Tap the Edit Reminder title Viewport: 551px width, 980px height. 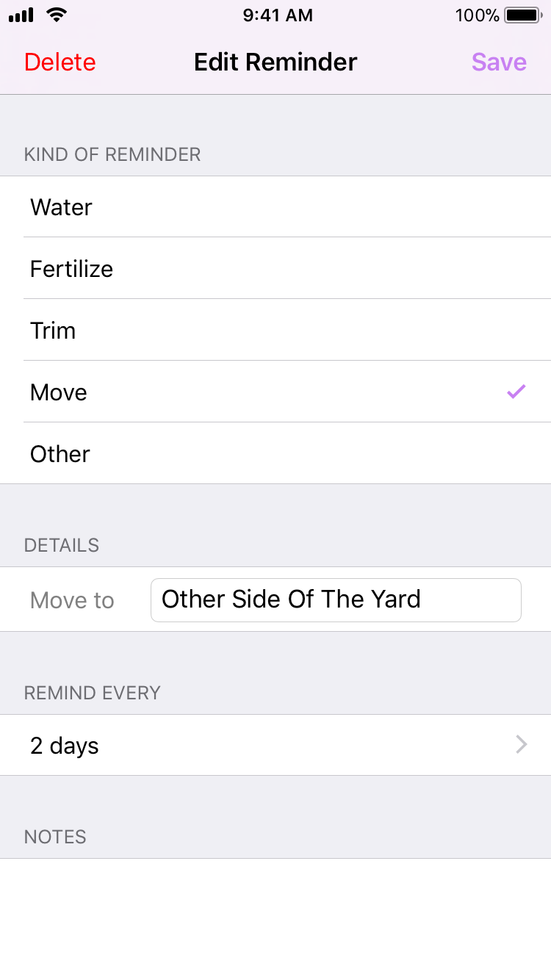[275, 62]
